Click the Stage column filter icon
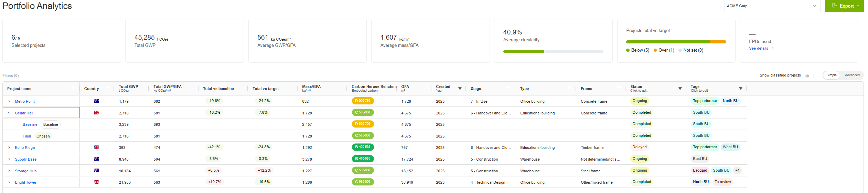 (509, 88)
